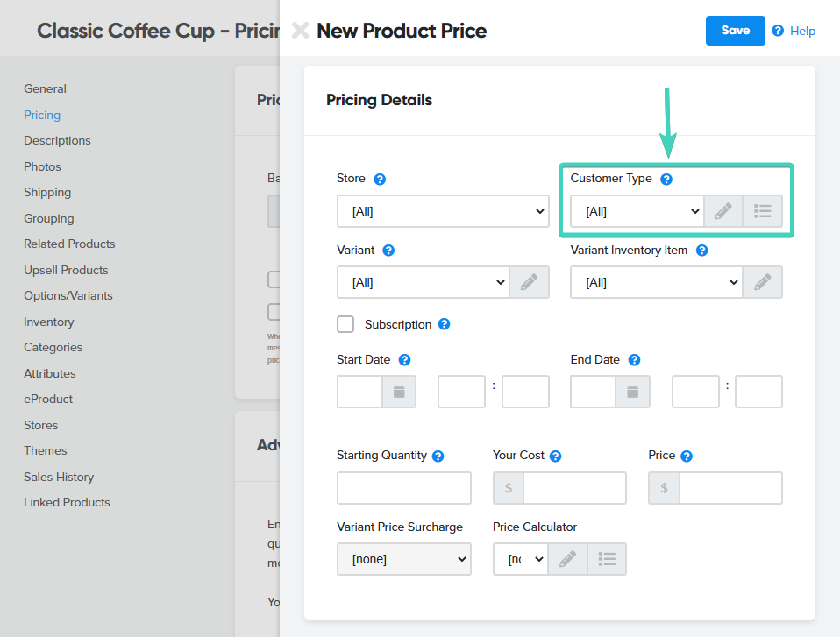The image size is (840, 637).
Task: Focus the Start Date input field
Action: pos(360,392)
